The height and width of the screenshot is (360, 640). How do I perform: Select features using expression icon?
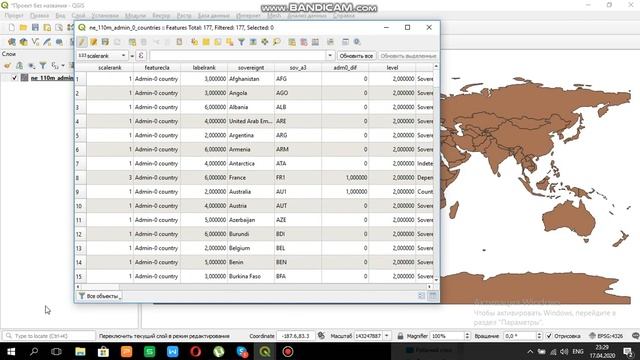click(x=195, y=42)
